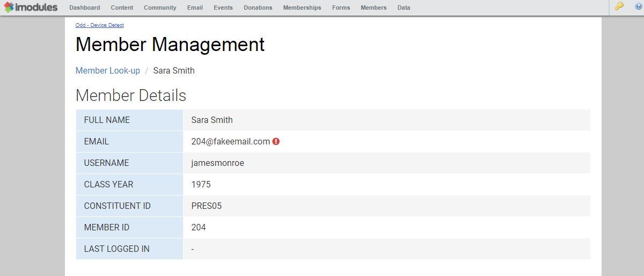Follow the Odd - Device Detect link
Screen dimensions: 644x276
click(x=99, y=25)
